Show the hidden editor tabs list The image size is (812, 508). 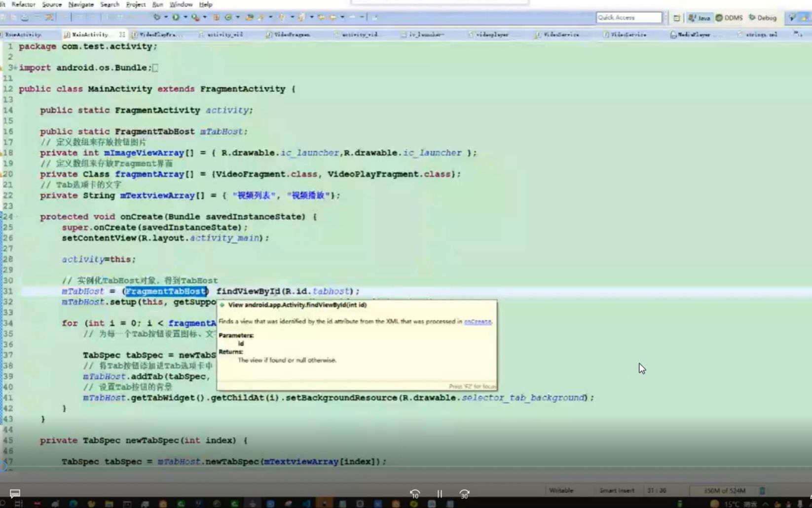pyautogui.click(x=798, y=34)
